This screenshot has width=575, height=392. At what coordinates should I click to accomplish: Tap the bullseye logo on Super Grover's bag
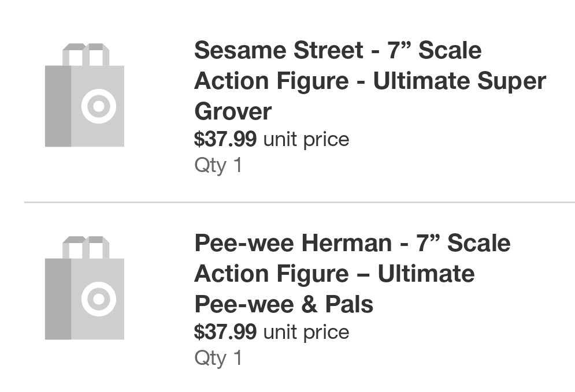click(98, 106)
